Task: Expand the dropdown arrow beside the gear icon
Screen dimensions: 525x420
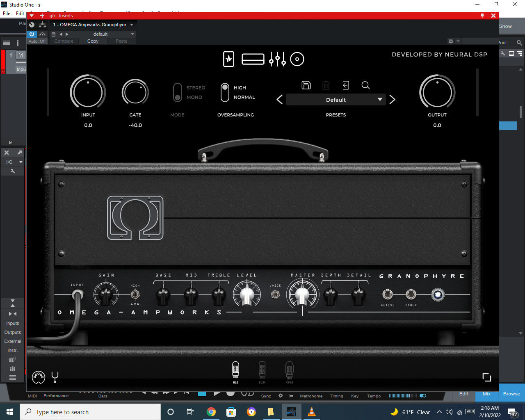Action: click(x=458, y=41)
